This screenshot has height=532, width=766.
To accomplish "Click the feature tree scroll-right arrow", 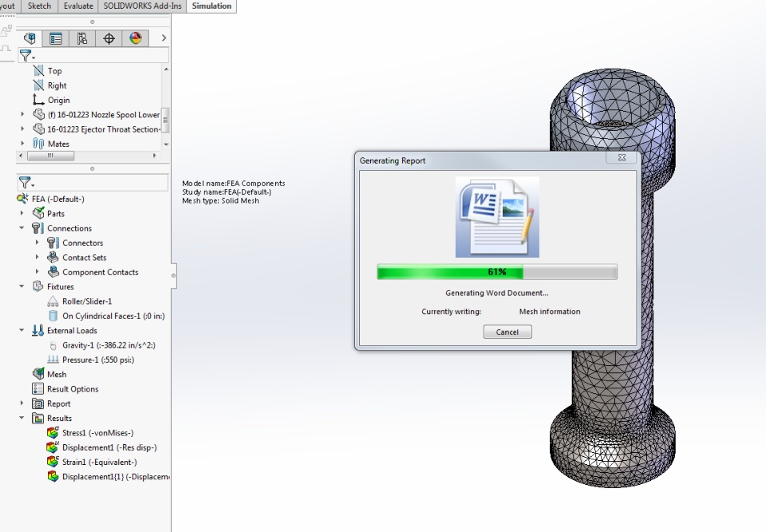I will 154,156.
